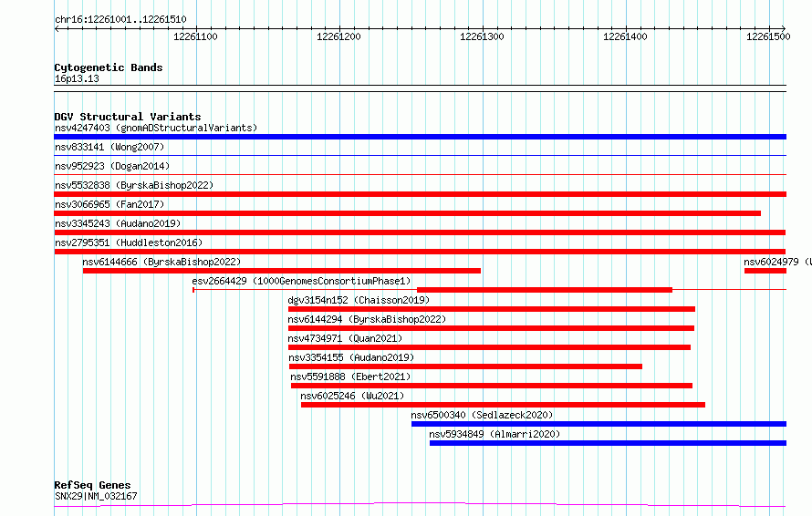The width and height of the screenshot is (812, 516).
Task: Open dgv3154n152 (Chaisson2019) label
Action: click(359, 300)
